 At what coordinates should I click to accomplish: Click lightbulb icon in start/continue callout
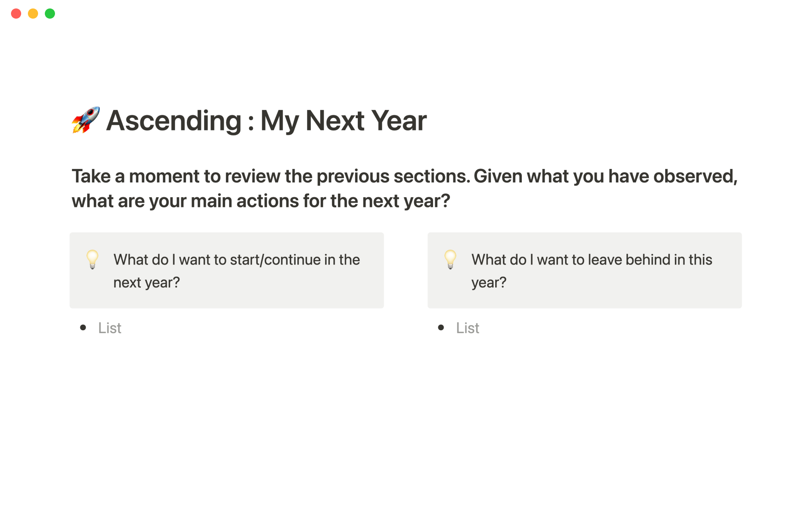(x=93, y=259)
